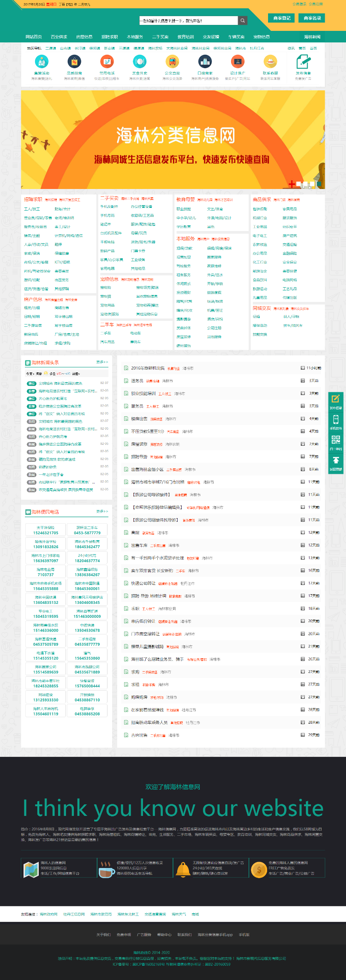Open the 出售海林金恒小区 listing
This screenshot has height=980, width=346.
147,469
